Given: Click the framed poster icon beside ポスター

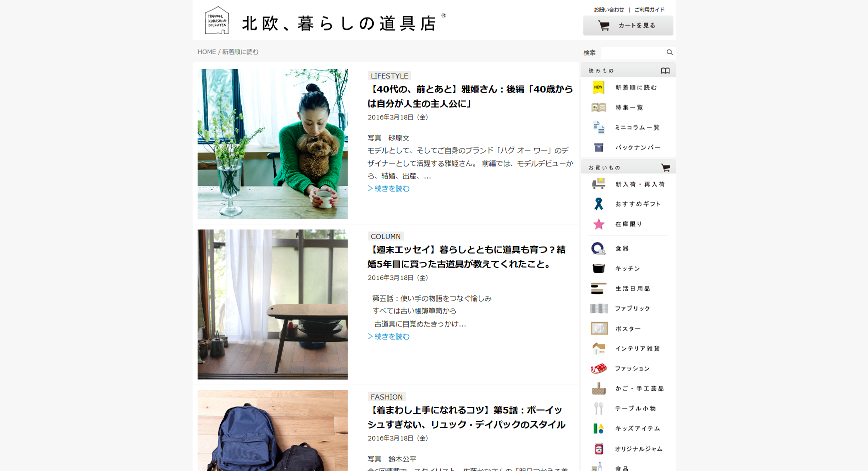Looking at the screenshot, I should 599,328.
